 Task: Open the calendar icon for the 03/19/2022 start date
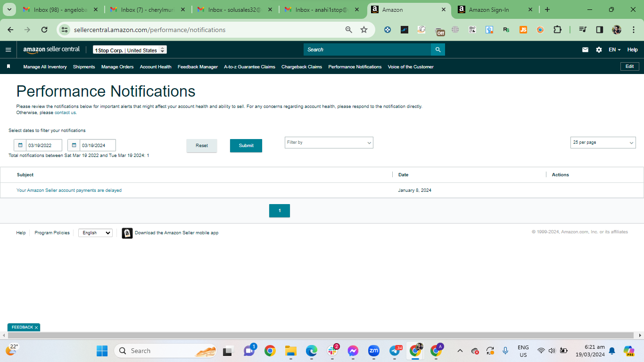tap(20, 145)
